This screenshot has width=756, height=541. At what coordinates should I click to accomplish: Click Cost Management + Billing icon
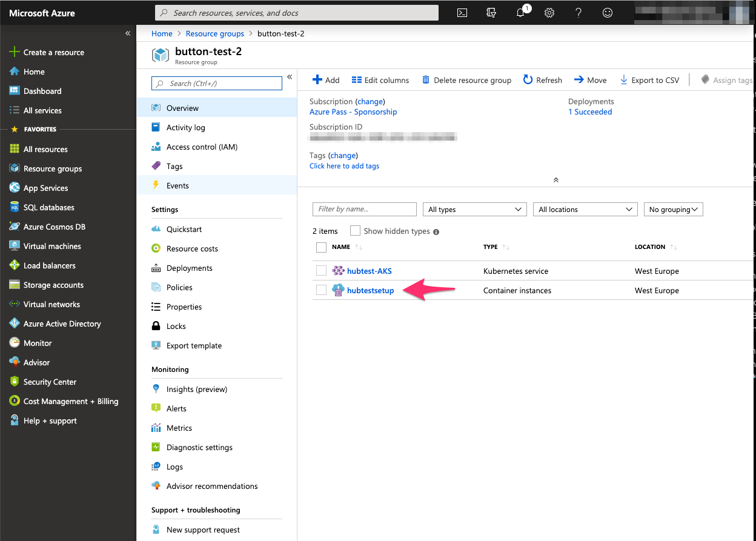click(15, 401)
